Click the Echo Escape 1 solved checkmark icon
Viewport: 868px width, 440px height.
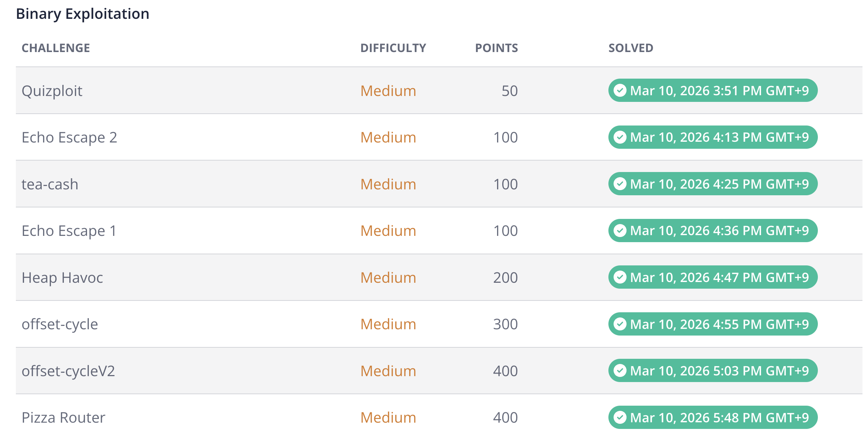[x=620, y=231]
